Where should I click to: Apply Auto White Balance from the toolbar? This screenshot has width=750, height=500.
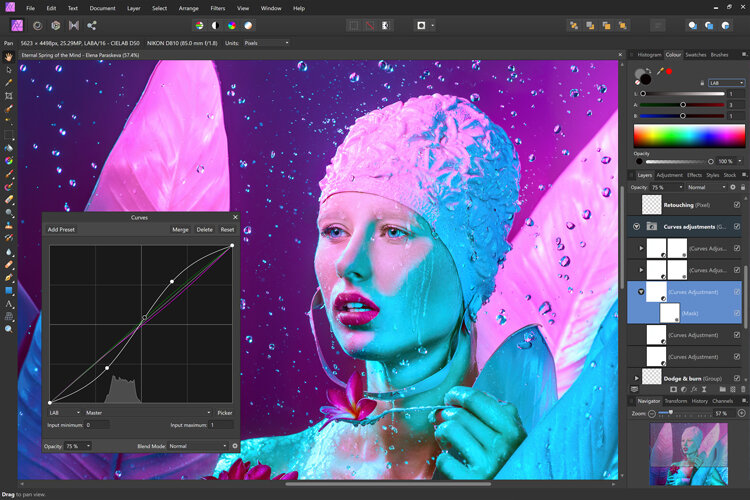click(246, 25)
